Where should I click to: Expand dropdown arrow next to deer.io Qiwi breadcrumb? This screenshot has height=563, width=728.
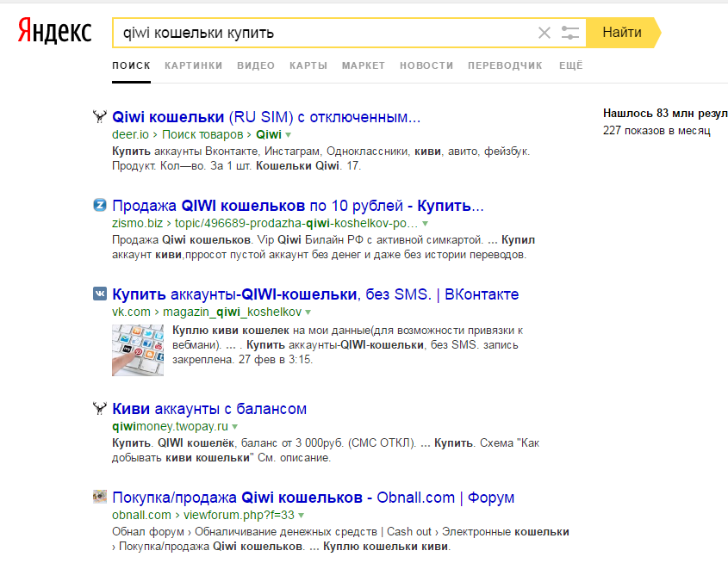tap(289, 135)
